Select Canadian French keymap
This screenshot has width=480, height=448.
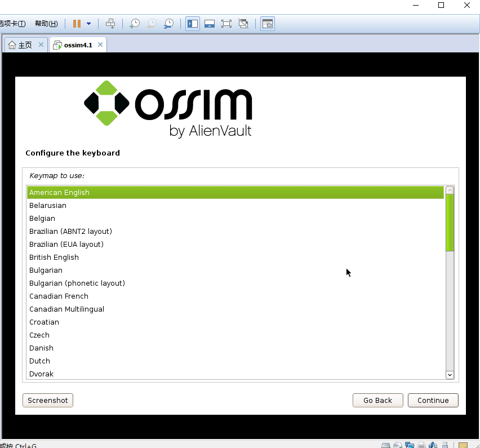pos(235,296)
